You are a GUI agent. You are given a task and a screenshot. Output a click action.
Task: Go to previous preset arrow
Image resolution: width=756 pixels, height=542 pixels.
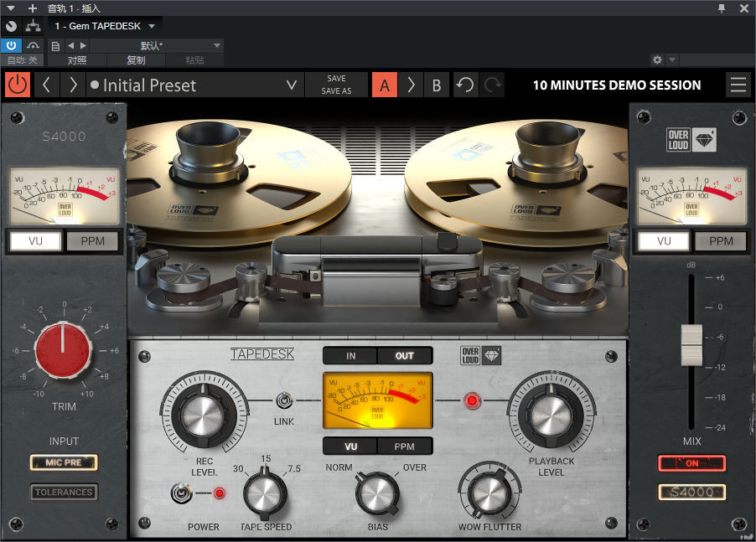(x=46, y=85)
